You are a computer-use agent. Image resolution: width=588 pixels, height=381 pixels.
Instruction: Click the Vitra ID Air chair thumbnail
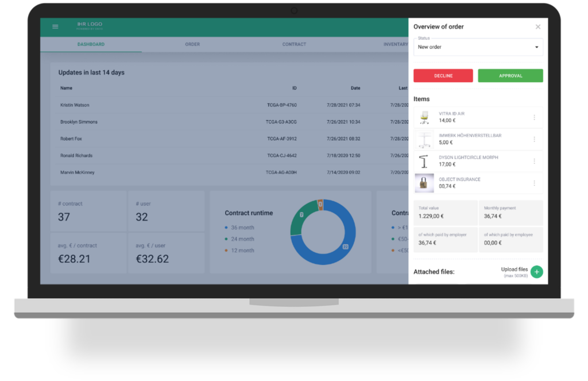[424, 117]
